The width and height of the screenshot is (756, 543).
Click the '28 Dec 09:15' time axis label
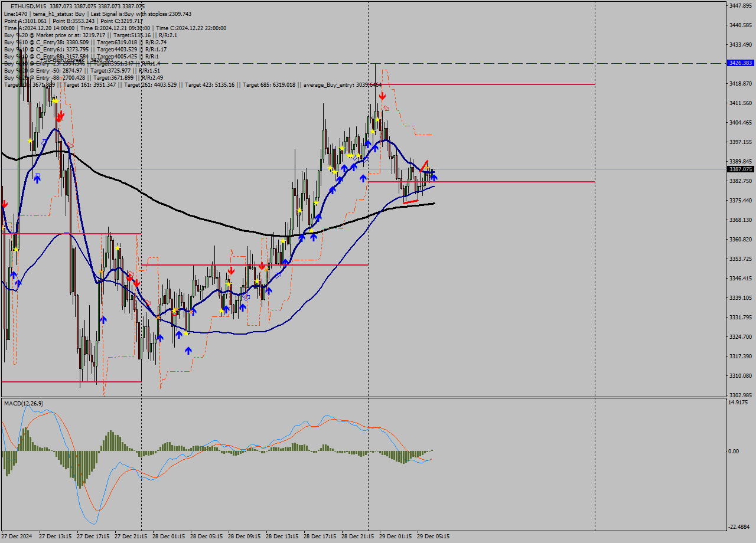point(245,537)
